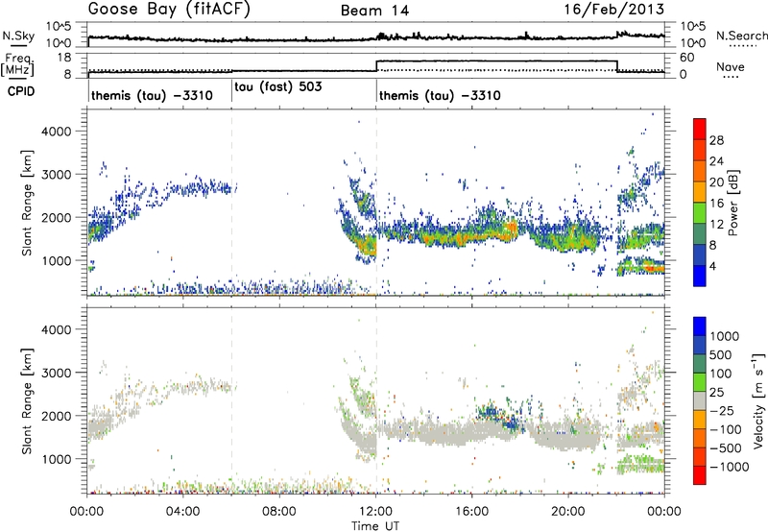
Task: Click the '-1000' tick on Velocity color bar
Action: click(x=730, y=467)
